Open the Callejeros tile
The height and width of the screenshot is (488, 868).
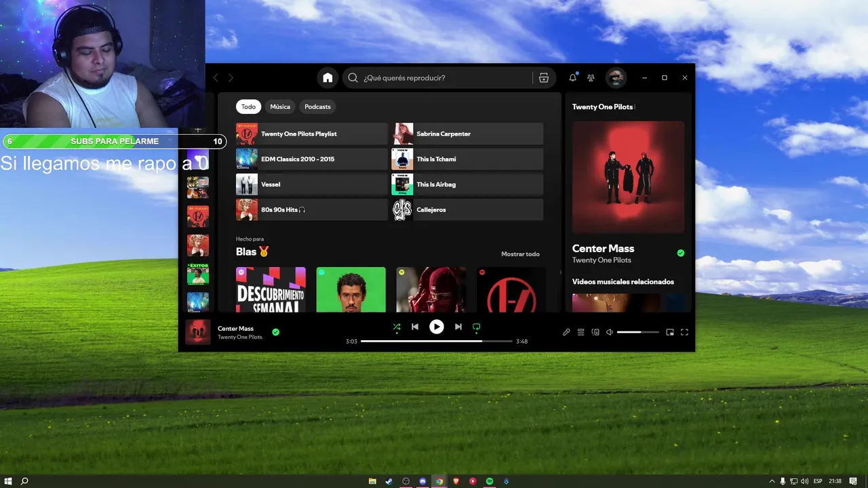pyautogui.click(x=467, y=209)
